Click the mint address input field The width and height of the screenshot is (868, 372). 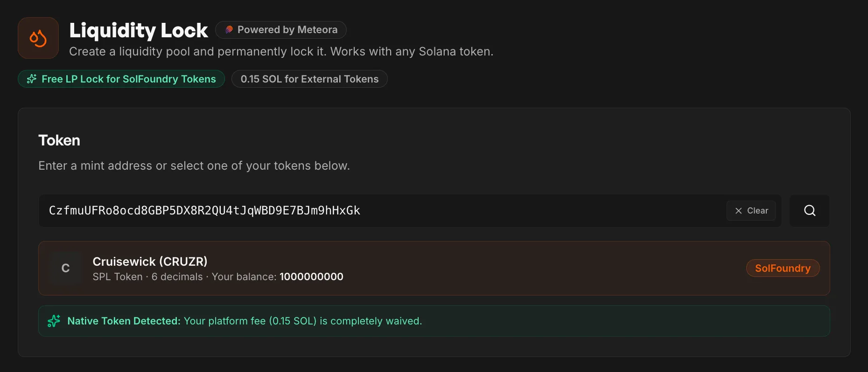[373, 211]
